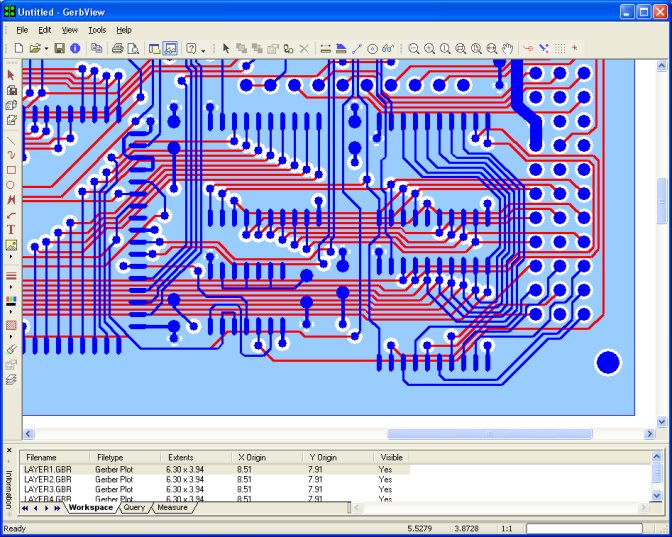Select the Circle drawing tool

pyautogui.click(x=11, y=185)
